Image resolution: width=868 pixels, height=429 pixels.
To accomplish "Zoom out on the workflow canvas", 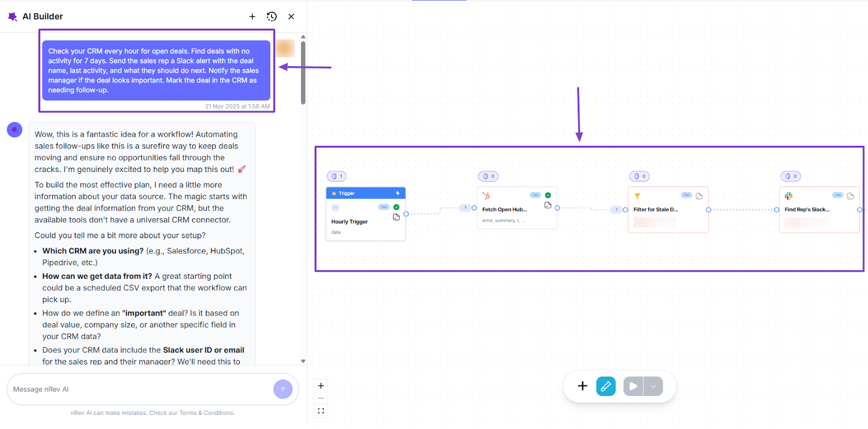I will coord(321,398).
